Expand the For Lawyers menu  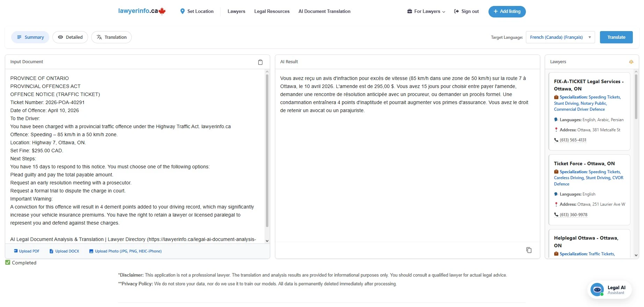click(426, 12)
